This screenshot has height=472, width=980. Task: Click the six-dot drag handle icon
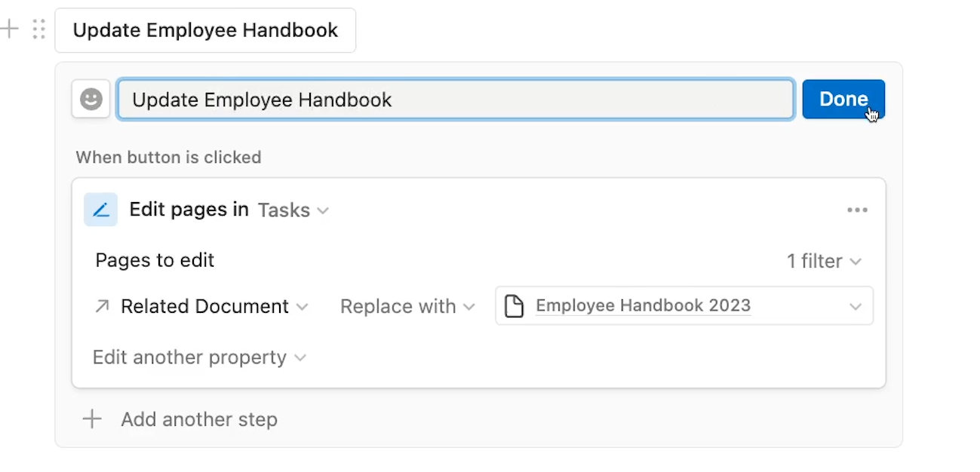[x=39, y=30]
